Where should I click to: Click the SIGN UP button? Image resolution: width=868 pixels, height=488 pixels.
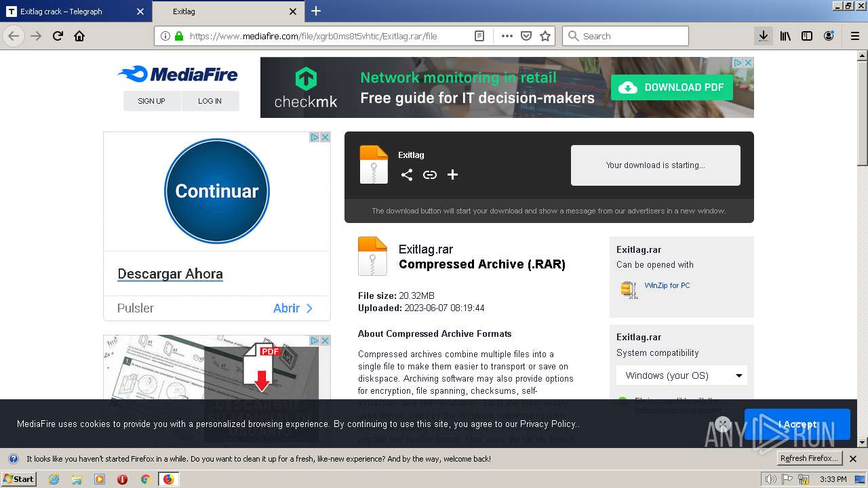[x=152, y=101]
